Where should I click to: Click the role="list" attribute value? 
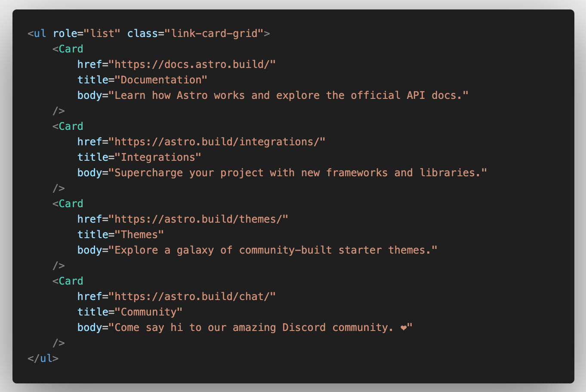[102, 34]
